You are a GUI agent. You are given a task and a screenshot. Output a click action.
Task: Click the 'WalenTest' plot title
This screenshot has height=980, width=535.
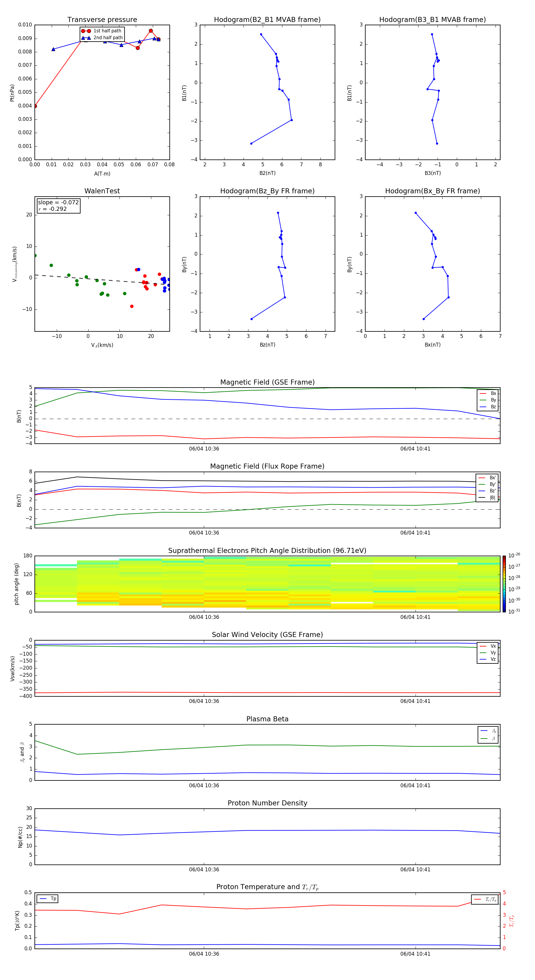coord(102,191)
